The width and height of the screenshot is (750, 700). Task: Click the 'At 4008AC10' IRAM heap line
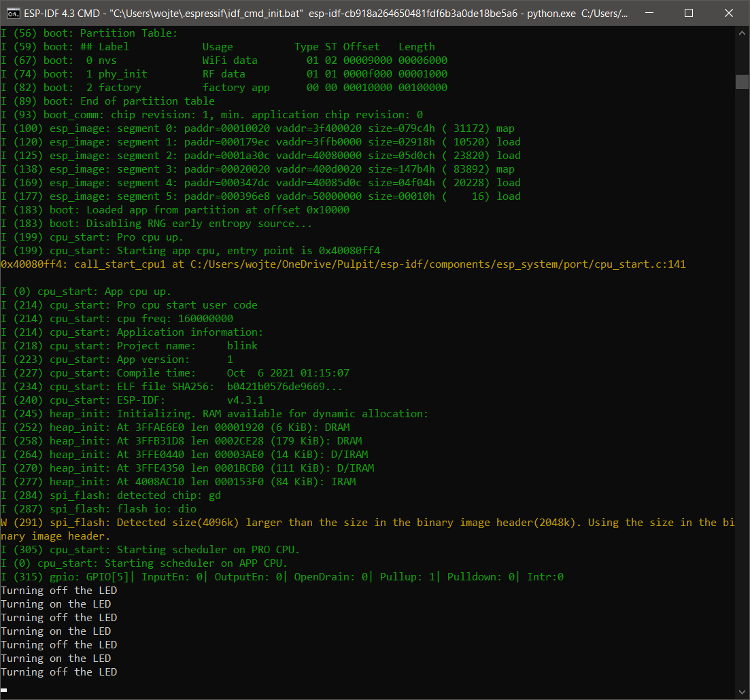178,481
